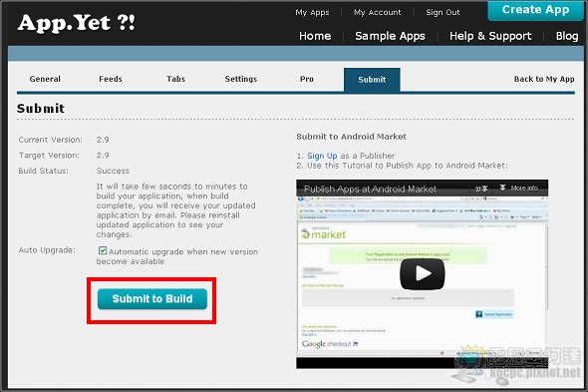Click Back to My App link

(x=544, y=79)
